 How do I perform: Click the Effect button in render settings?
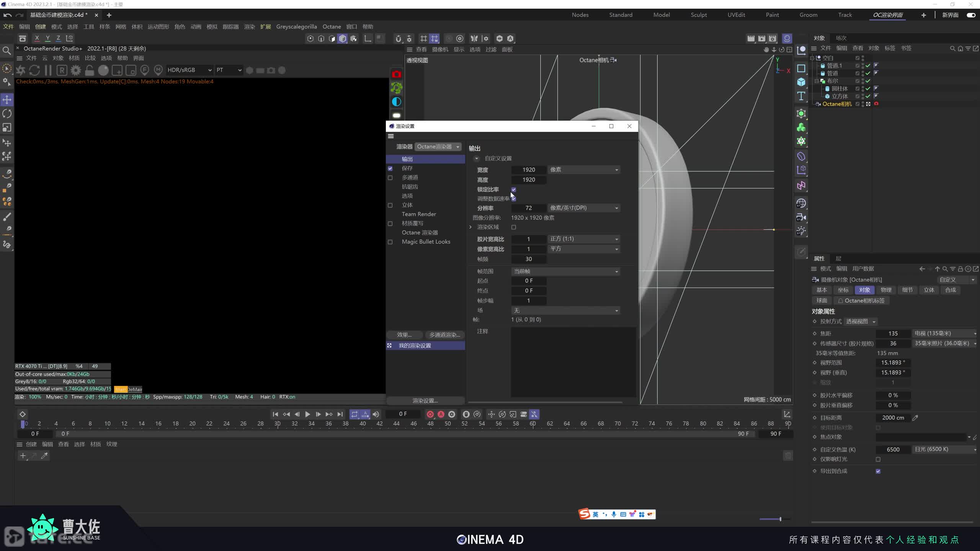404,335
